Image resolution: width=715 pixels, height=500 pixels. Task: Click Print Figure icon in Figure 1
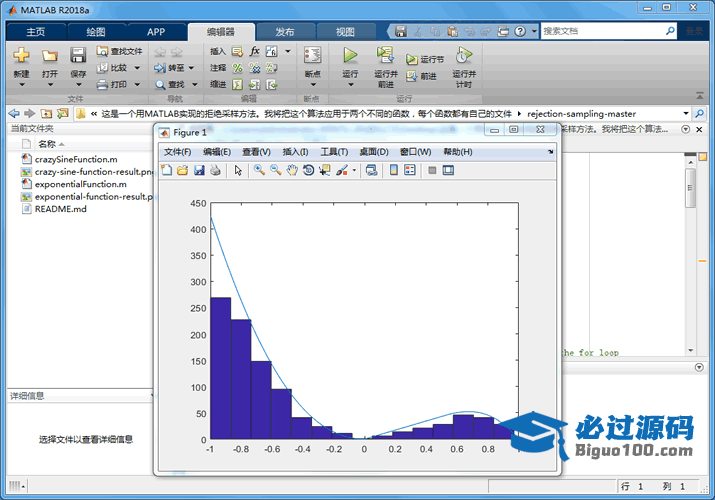pos(215,170)
